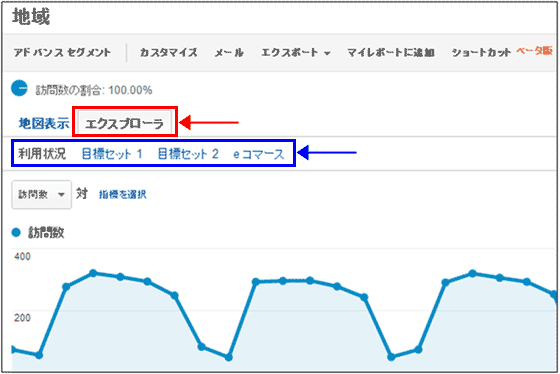The image size is (560, 374).
Task: Click マイレポートに追加 in the toolbar
Action: click(x=391, y=53)
